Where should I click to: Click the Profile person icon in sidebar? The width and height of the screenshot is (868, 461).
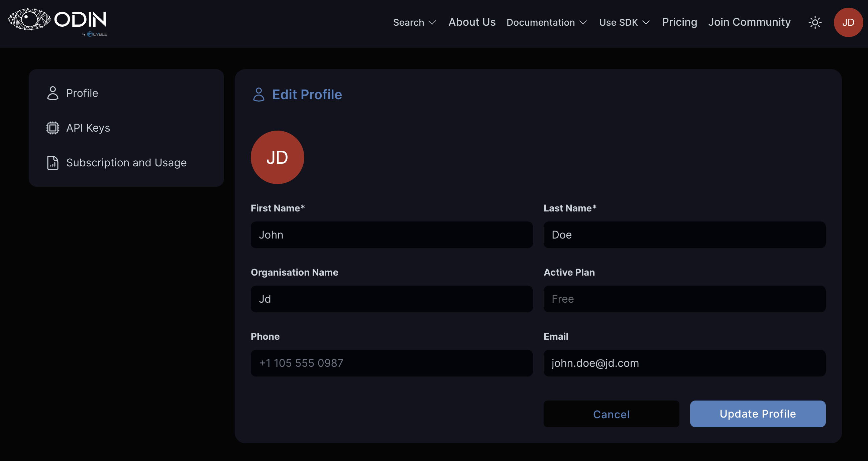point(52,93)
